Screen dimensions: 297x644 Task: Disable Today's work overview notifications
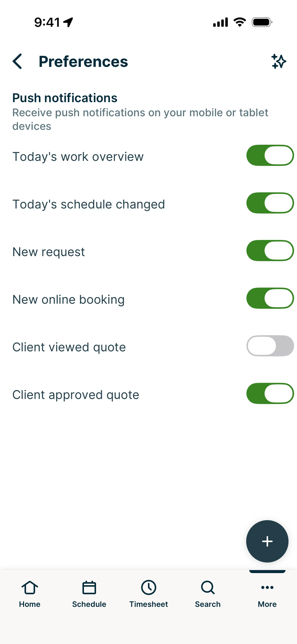tap(270, 155)
